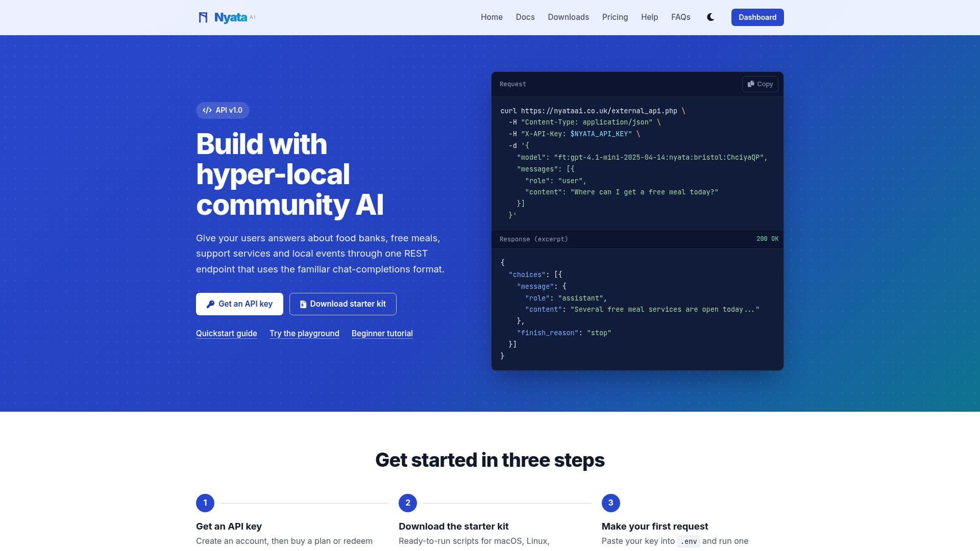Select step 2 circle marker
Screen dimensions: 980x551
[408, 503]
